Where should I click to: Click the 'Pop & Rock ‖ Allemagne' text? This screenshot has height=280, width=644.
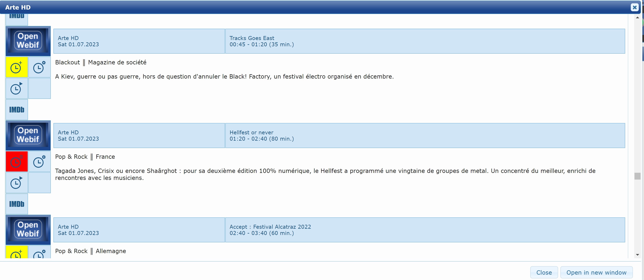(x=90, y=251)
